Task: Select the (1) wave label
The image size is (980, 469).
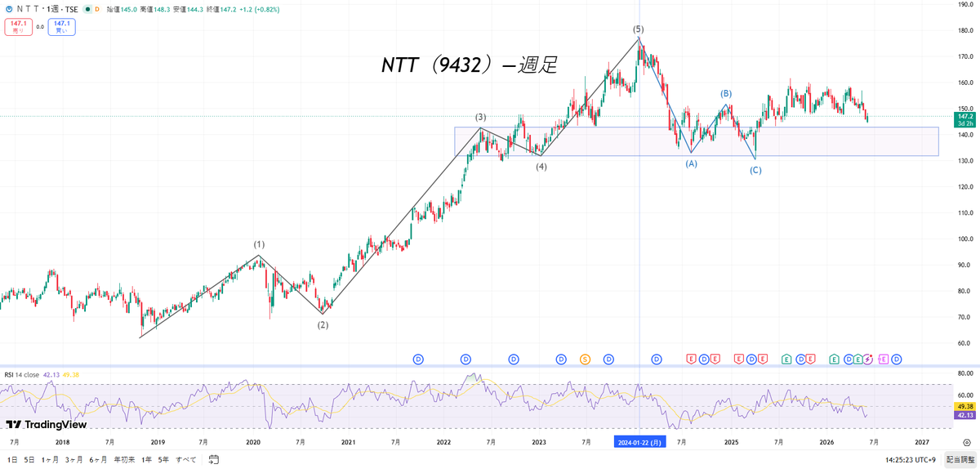Action: pyautogui.click(x=259, y=244)
